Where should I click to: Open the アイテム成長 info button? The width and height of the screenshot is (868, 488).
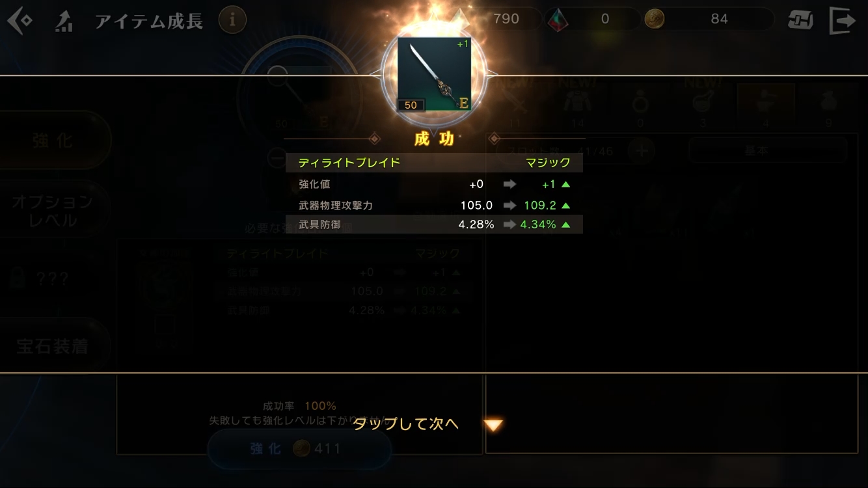click(232, 20)
